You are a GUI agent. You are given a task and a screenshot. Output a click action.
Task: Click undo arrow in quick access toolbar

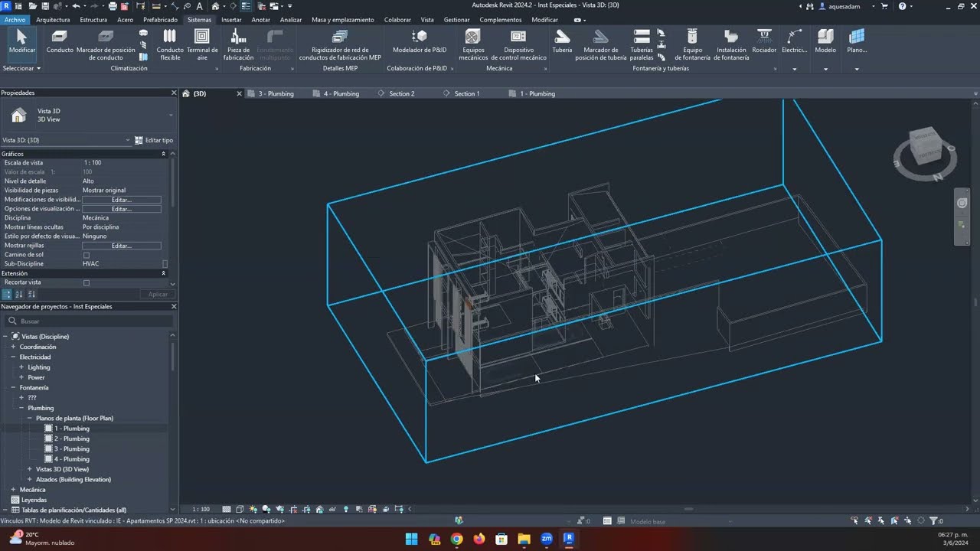[76, 6]
